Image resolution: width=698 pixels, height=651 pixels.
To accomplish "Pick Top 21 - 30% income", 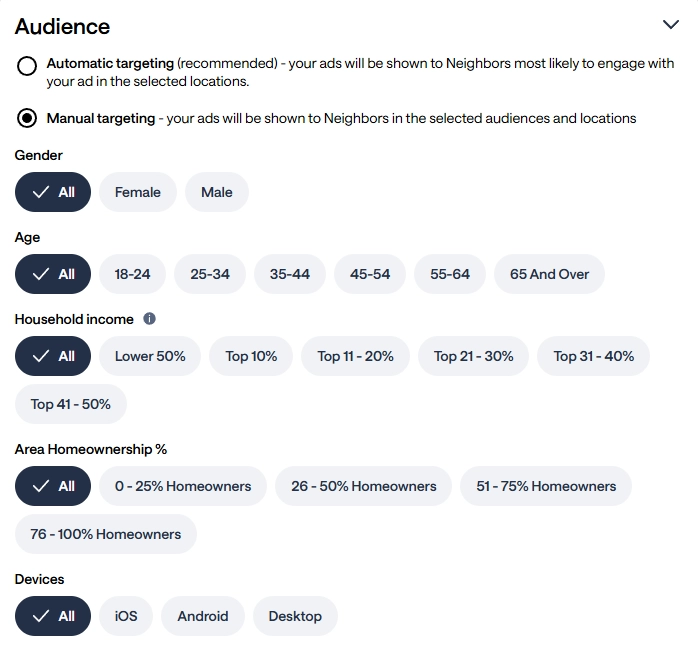I will coord(473,356).
